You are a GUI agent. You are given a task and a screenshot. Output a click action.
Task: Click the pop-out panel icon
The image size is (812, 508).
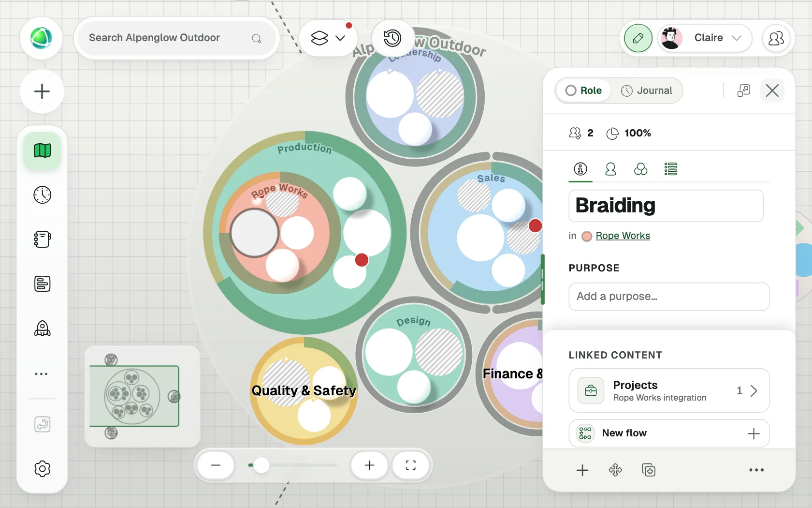744,90
